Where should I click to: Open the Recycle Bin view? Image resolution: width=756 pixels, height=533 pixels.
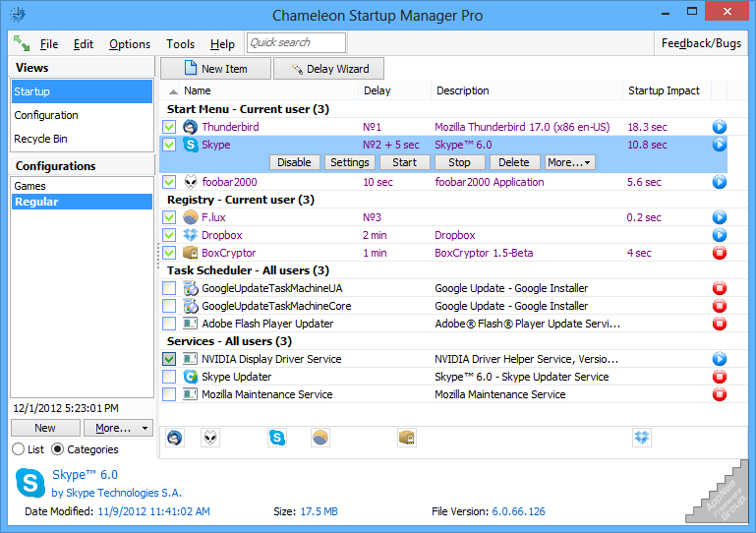click(x=82, y=139)
